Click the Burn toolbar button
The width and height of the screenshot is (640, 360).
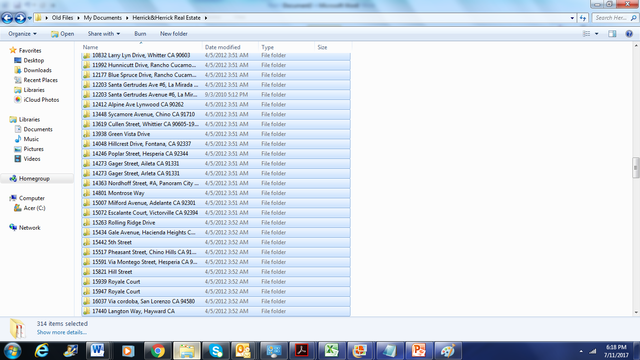[x=140, y=34]
